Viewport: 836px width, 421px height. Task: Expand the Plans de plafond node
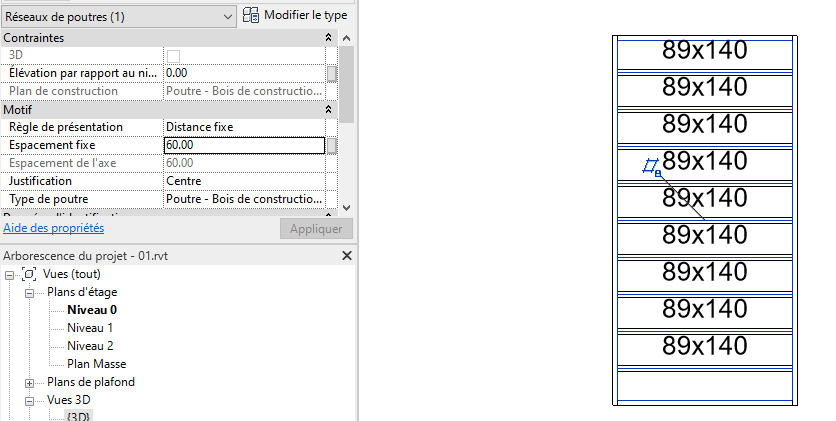[29, 383]
